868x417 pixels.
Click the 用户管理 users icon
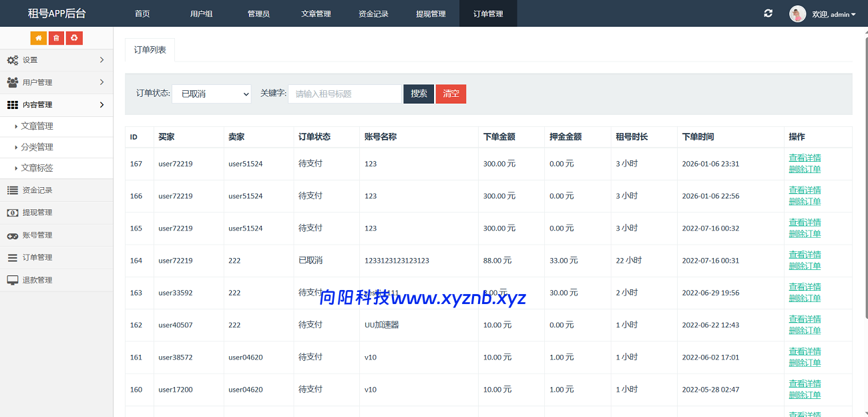point(13,82)
